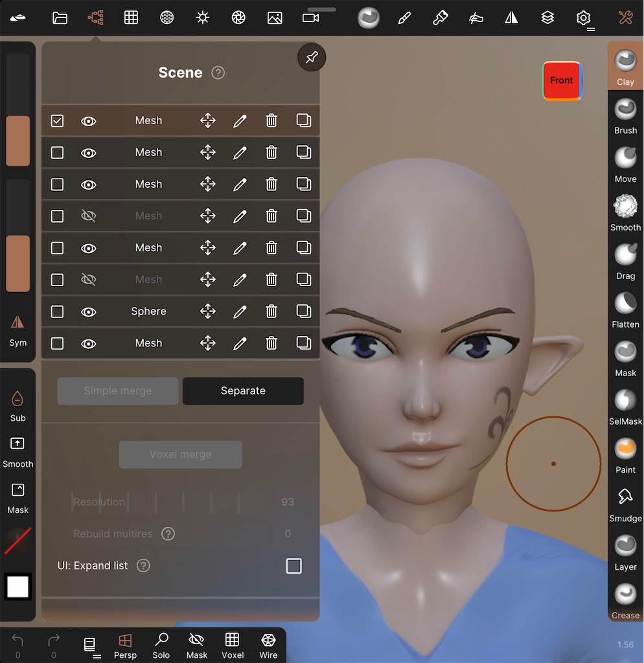Select the Clay tool
Image resolution: width=644 pixels, height=663 pixels.
[x=625, y=67]
